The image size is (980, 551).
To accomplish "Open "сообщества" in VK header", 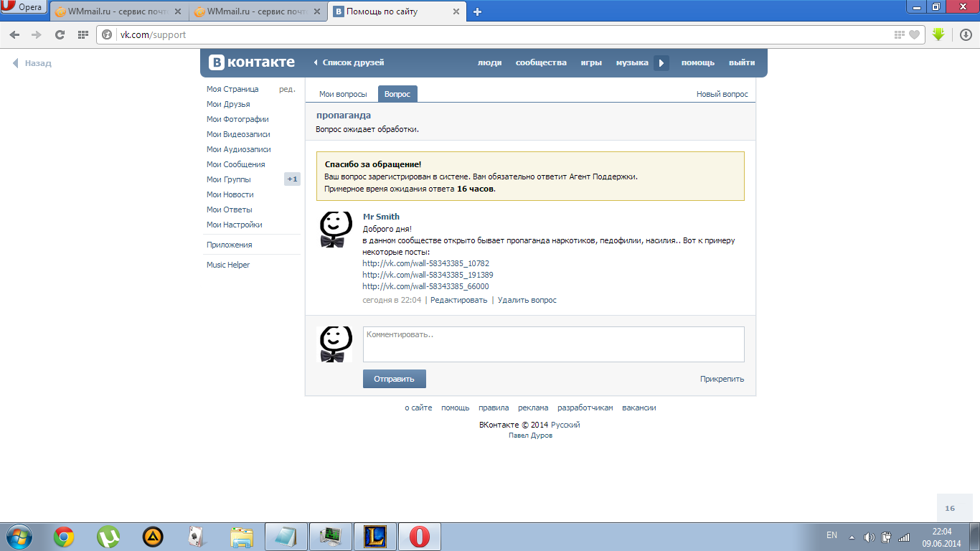I will (541, 62).
